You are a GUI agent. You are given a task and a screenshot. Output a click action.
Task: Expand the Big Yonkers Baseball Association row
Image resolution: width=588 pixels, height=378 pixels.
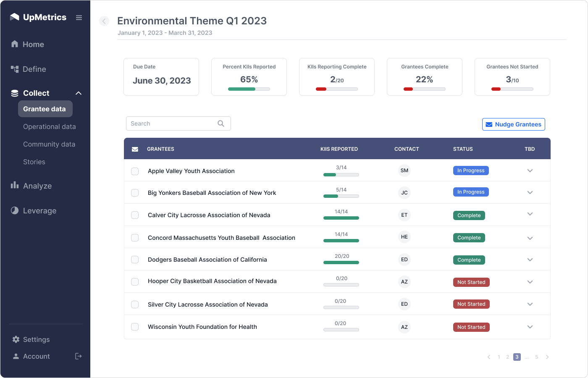point(530,192)
